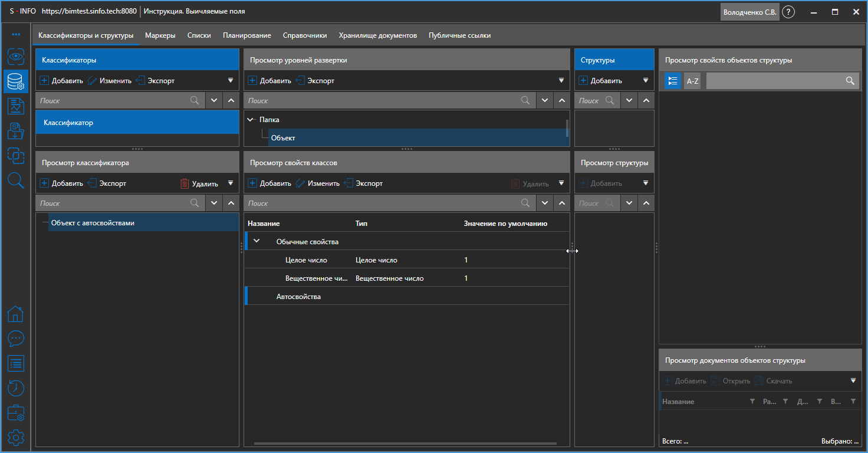Click the magnifier search icon in sidebar

pyautogui.click(x=16, y=180)
